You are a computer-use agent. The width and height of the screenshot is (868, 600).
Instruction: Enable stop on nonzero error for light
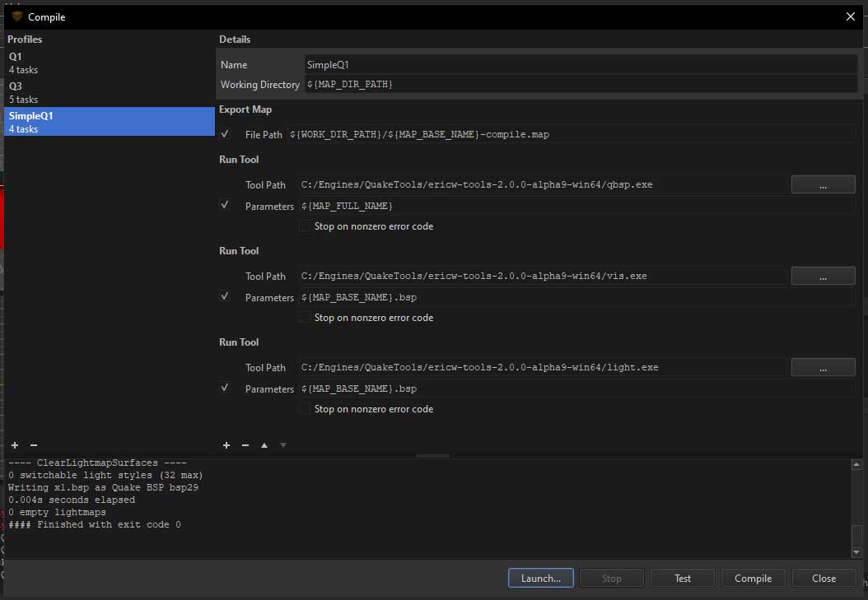pos(305,409)
